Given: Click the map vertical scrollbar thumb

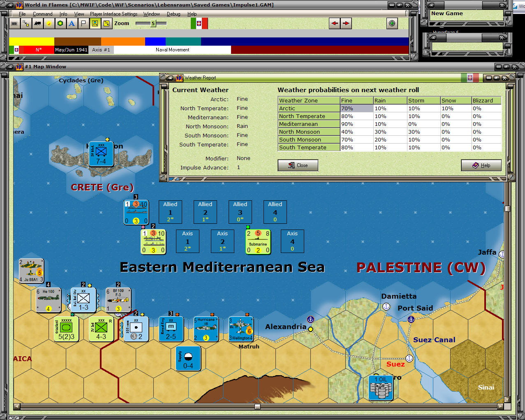Looking at the screenshot, I should coord(507,209).
